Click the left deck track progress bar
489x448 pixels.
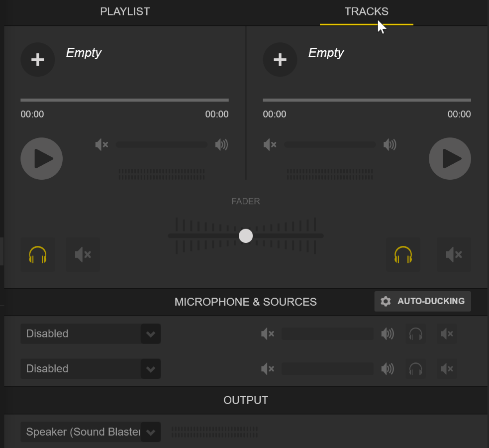click(124, 100)
